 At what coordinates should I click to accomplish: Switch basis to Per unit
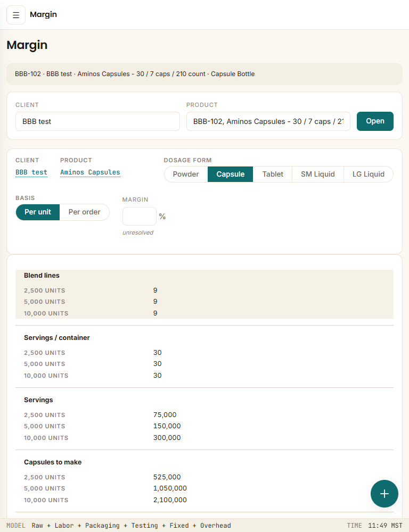[38, 212]
